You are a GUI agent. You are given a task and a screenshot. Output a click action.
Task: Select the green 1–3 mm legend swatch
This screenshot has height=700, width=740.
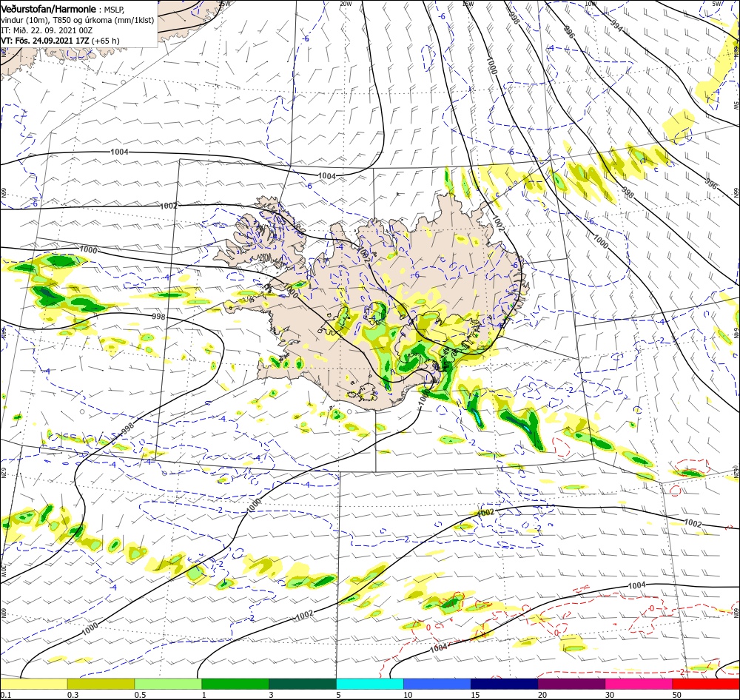pos(235,684)
